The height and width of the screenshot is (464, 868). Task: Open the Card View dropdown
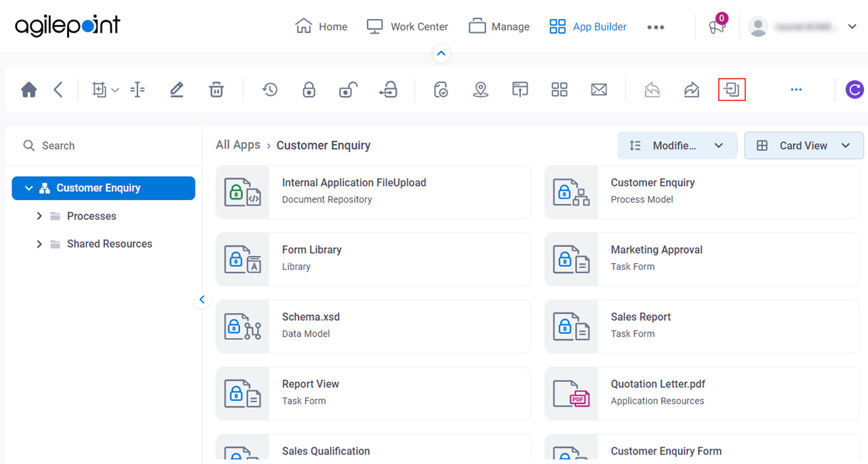tap(804, 145)
